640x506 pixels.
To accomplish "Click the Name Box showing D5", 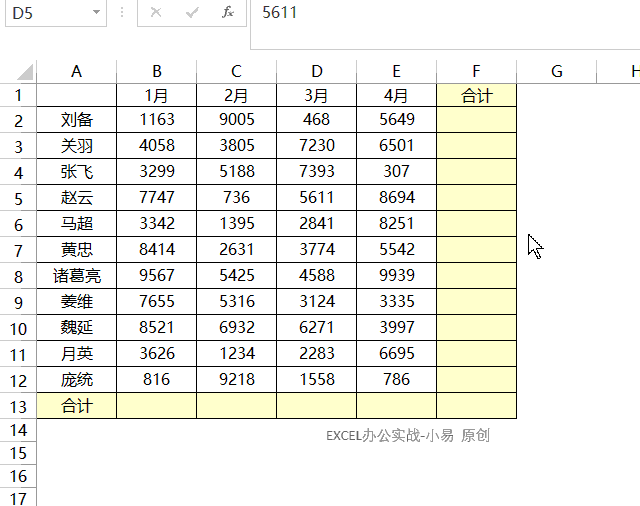I will tap(56, 13).
